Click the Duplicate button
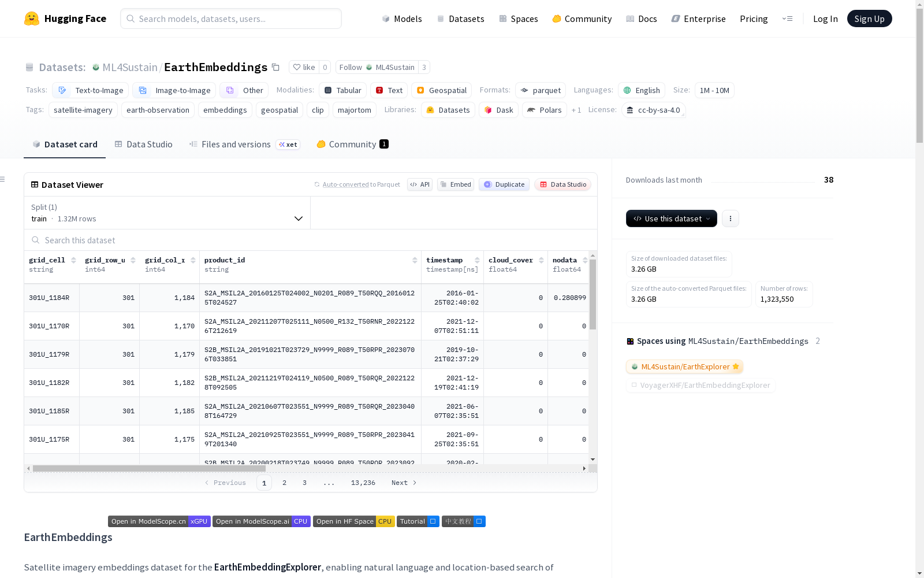 tap(504, 184)
